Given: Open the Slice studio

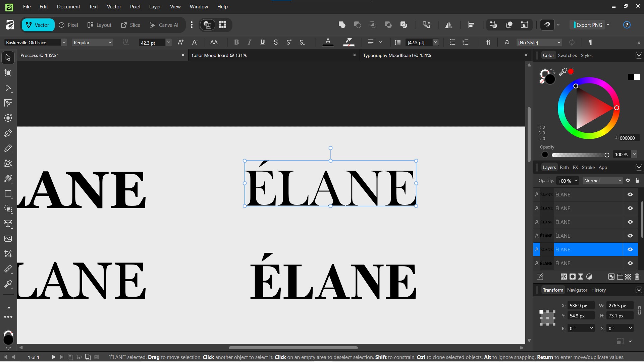Looking at the screenshot, I should pyautogui.click(x=130, y=25).
